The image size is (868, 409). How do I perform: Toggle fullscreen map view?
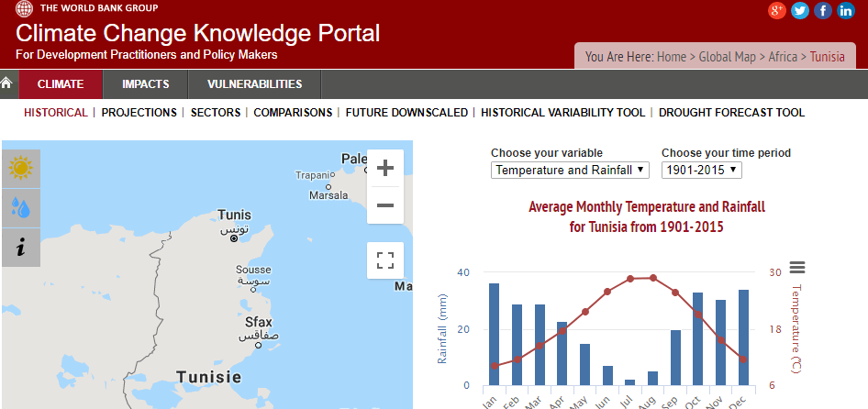[x=384, y=260]
